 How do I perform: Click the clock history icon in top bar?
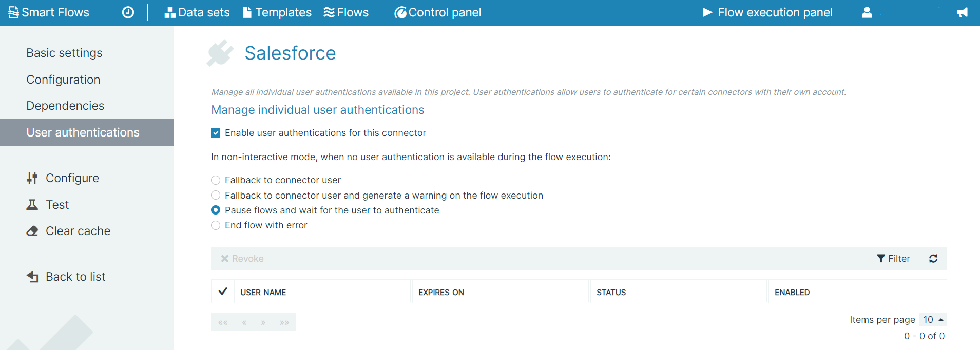128,12
